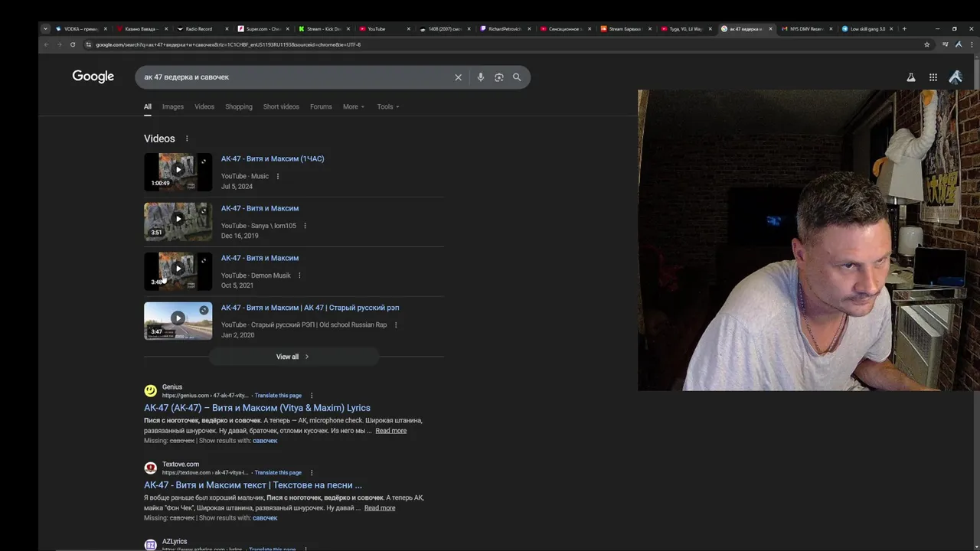Play the 3:48 Demon Musik video thumbnail
This screenshot has height=551, width=980.
click(178, 271)
